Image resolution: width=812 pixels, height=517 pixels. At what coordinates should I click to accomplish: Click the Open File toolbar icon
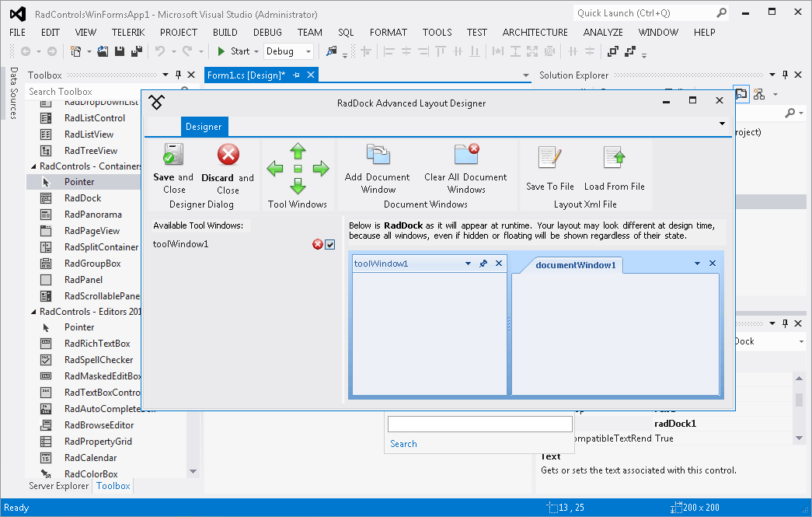tap(103, 51)
